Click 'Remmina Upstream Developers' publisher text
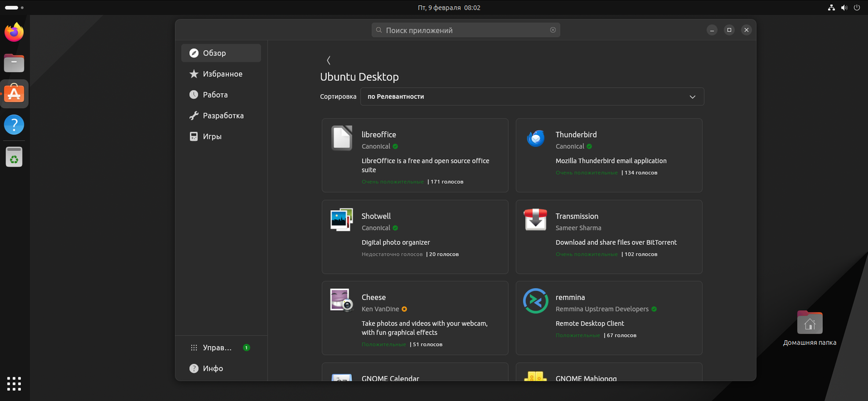 [x=602, y=309]
